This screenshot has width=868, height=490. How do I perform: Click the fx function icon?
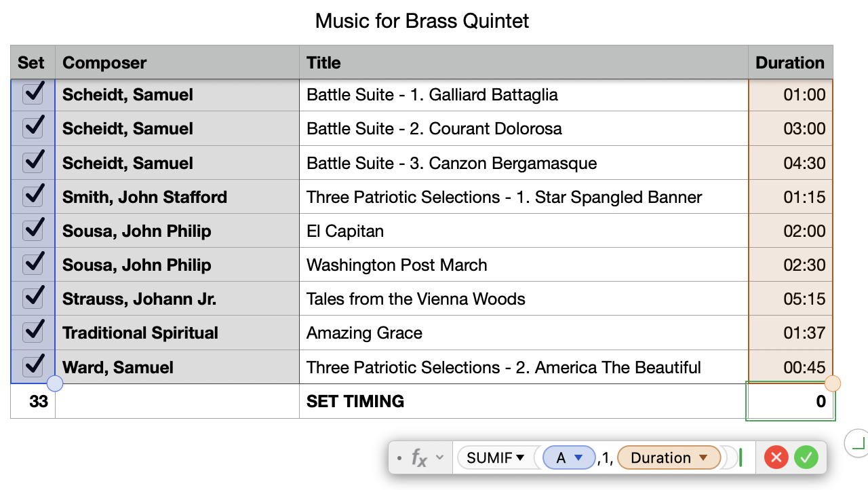[x=419, y=458]
